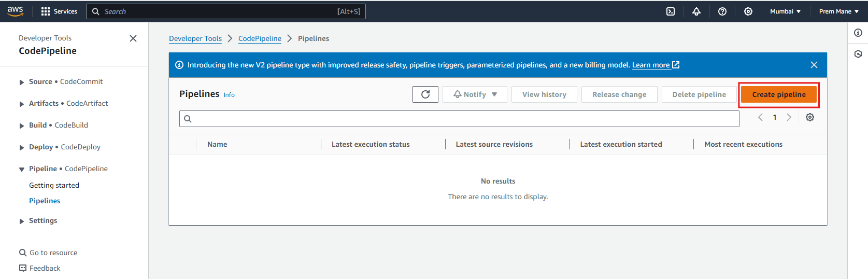Click the Most recent executions column header
The image size is (868, 279).
744,144
